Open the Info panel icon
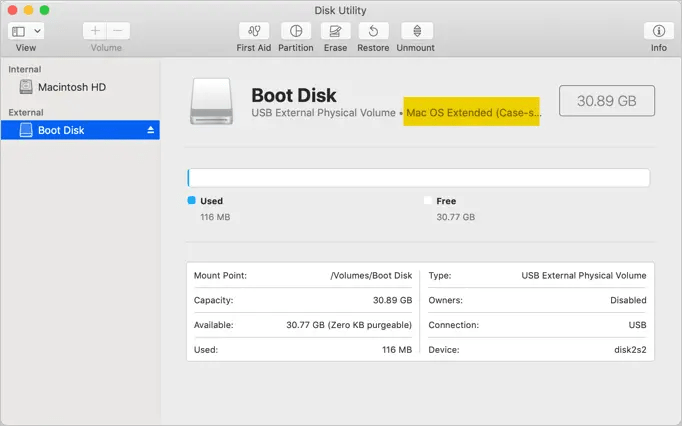Viewport: 682px width, 426px height. [658, 31]
